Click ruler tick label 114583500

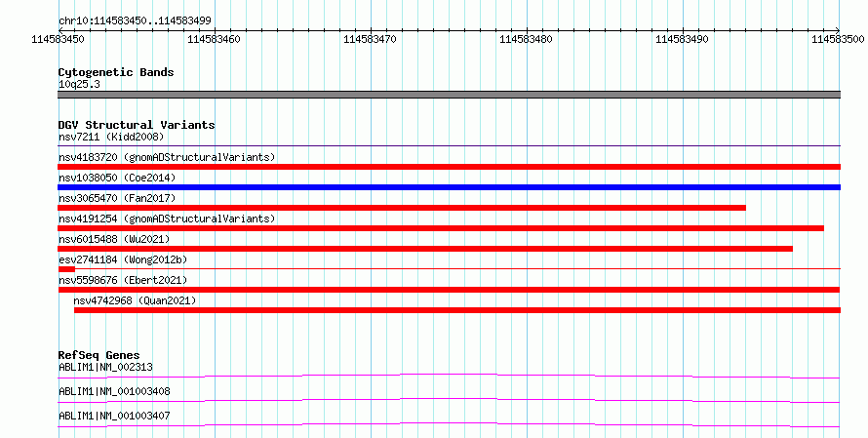point(838,39)
